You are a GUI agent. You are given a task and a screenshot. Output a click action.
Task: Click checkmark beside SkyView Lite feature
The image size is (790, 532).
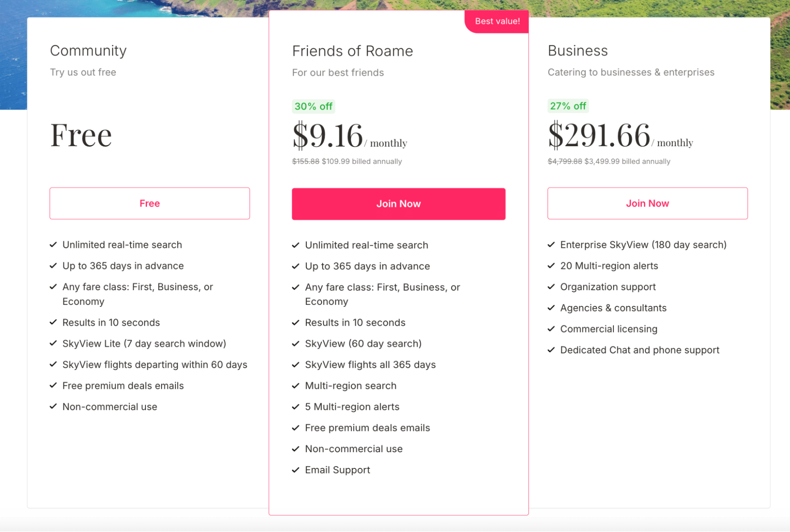53,343
